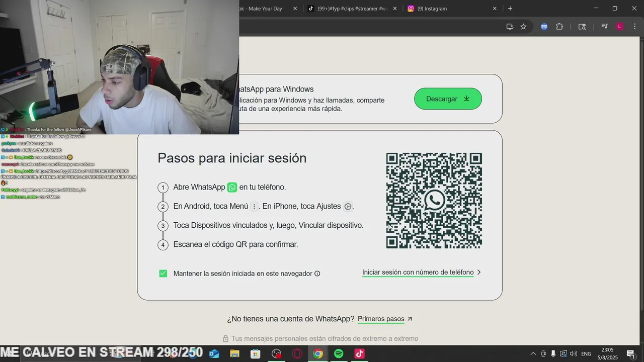Open the notification center icon
Image resolution: width=644 pixels, height=362 pixels.
(x=631, y=354)
